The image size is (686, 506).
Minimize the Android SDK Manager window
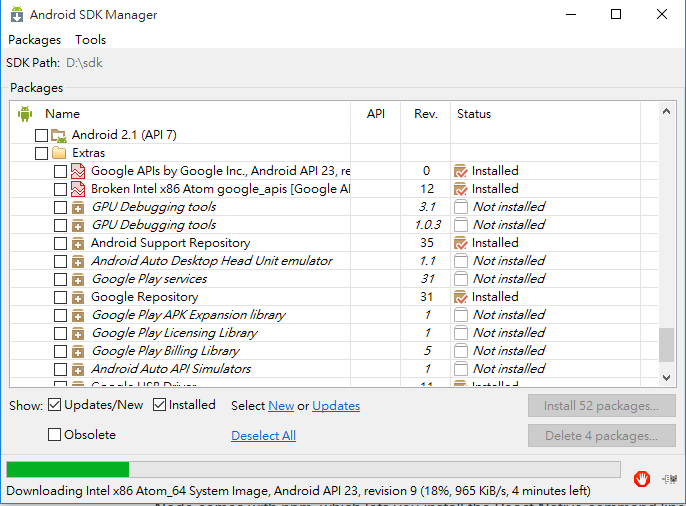click(x=570, y=14)
